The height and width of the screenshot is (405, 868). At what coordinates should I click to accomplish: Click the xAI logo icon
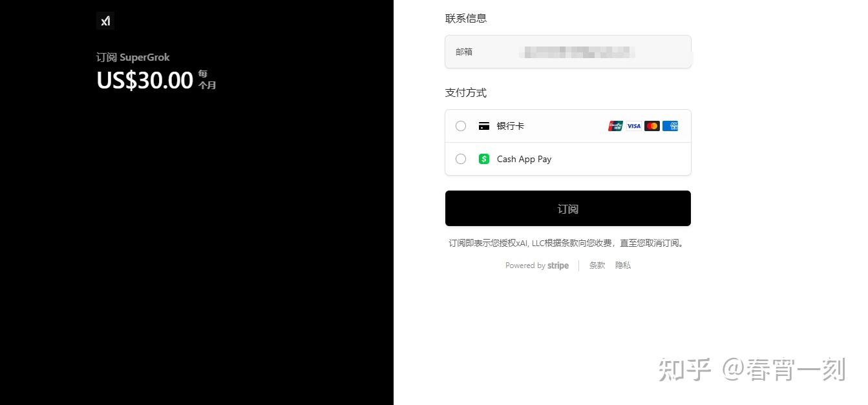105,21
